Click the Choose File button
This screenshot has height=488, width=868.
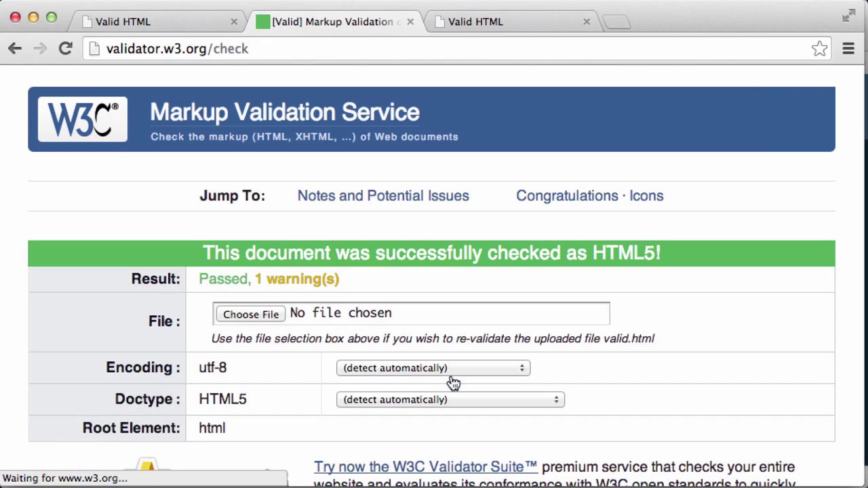point(251,314)
